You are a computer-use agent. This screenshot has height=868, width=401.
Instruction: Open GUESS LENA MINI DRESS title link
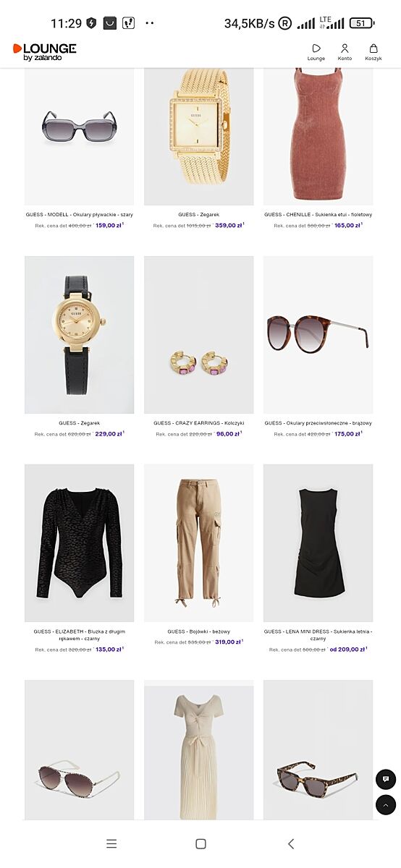coord(318,635)
